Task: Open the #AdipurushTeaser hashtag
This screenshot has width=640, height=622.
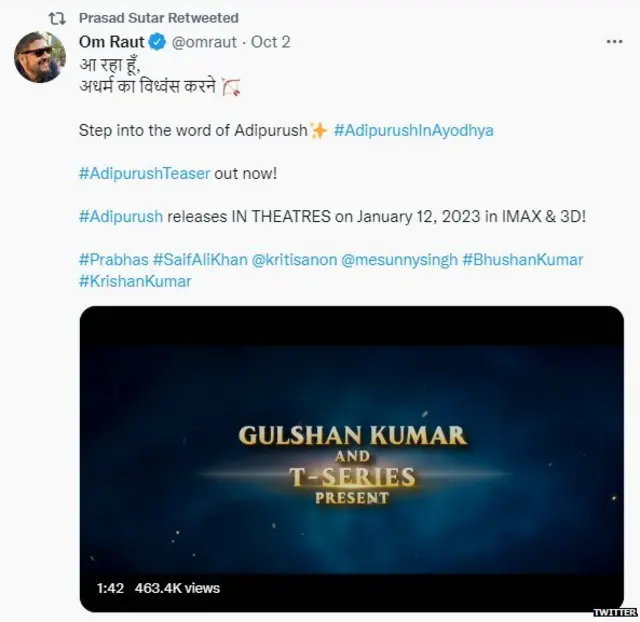Action: 144,173
